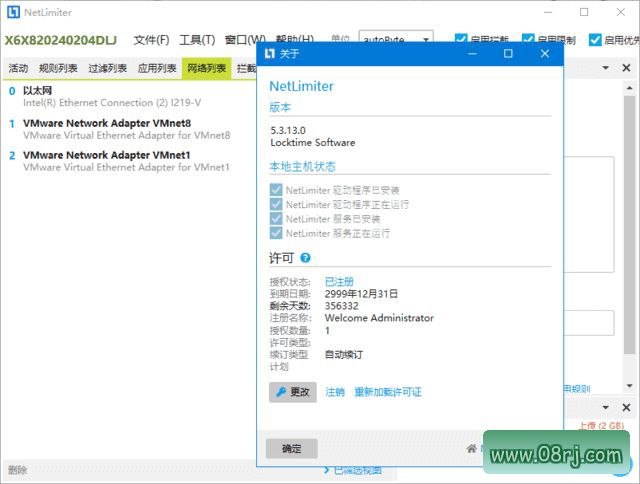Toggle the 启用优先 checkbox in the toolbar
Viewport: 640px width, 484px height.
pyautogui.click(x=595, y=40)
